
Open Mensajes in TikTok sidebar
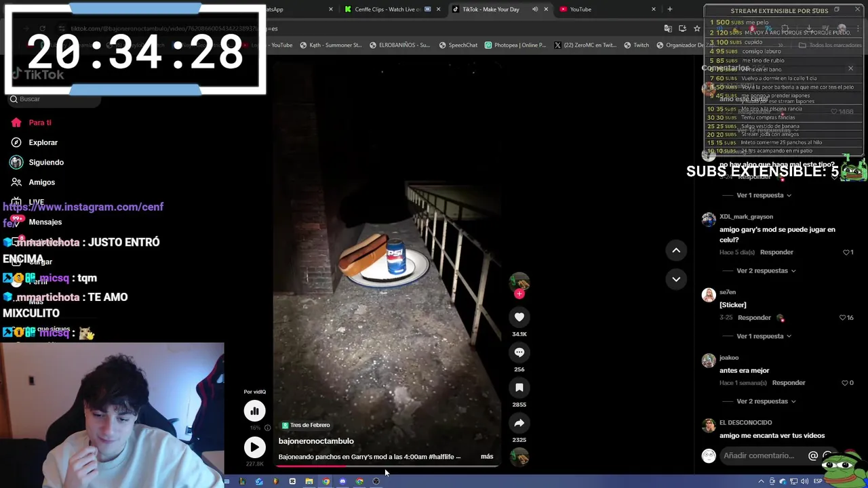point(37,222)
